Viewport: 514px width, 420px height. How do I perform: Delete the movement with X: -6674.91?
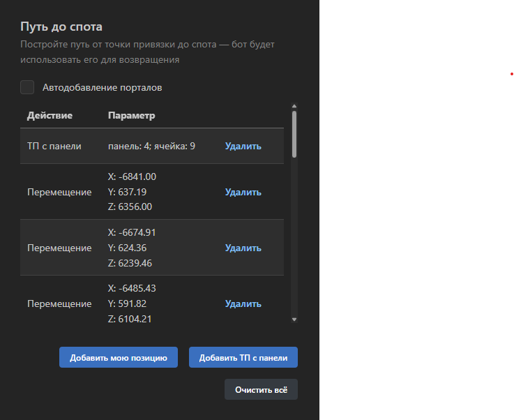(243, 248)
